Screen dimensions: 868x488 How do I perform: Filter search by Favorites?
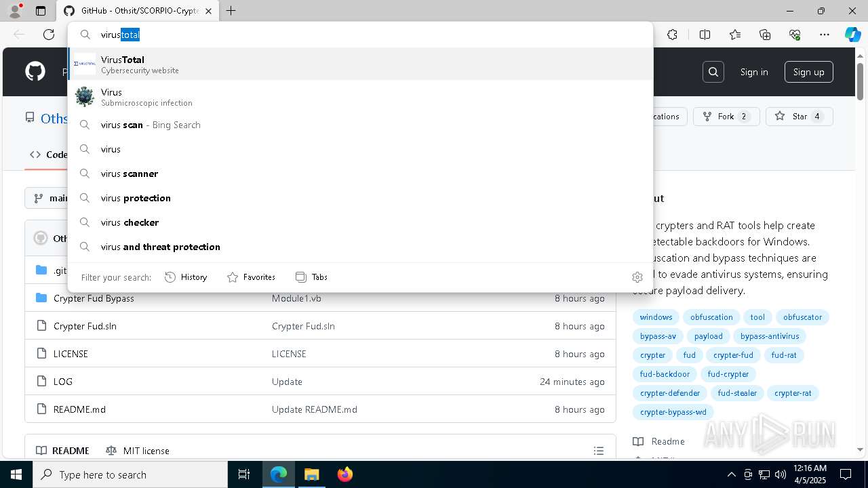pyautogui.click(x=251, y=277)
